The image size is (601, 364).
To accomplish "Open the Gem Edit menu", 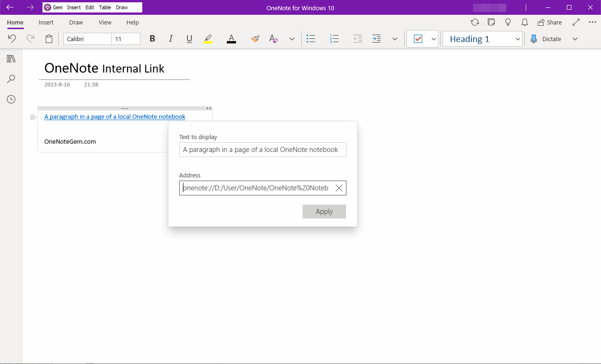I will click(90, 7).
